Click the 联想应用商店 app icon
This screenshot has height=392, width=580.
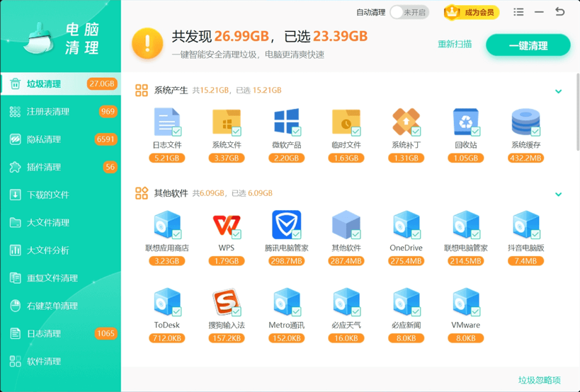pyautogui.click(x=167, y=224)
